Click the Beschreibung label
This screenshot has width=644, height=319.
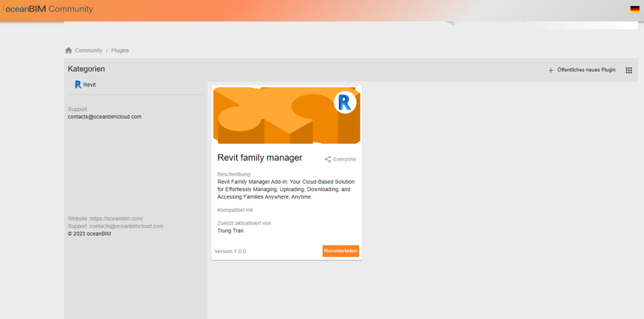233,174
